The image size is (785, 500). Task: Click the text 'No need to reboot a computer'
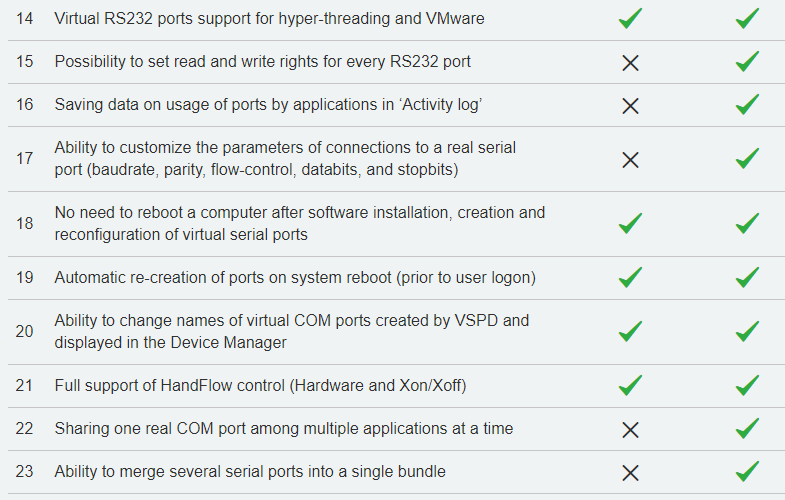pyautogui.click(x=161, y=212)
